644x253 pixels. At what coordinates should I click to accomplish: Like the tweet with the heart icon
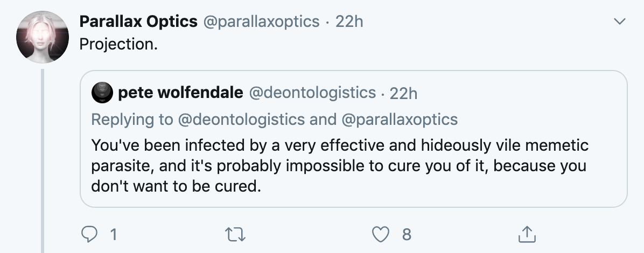382,234
